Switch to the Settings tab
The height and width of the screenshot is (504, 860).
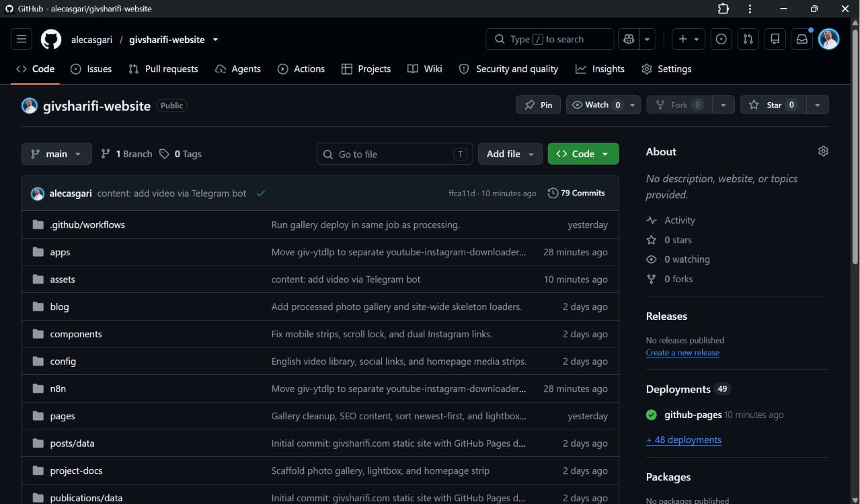(x=666, y=69)
